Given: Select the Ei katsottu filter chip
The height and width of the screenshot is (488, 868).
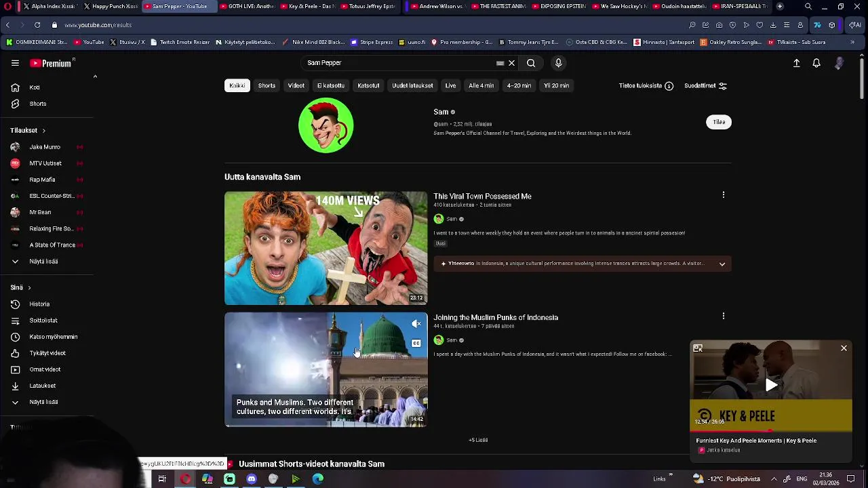Looking at the screenshot, I should tap(331, 86).
